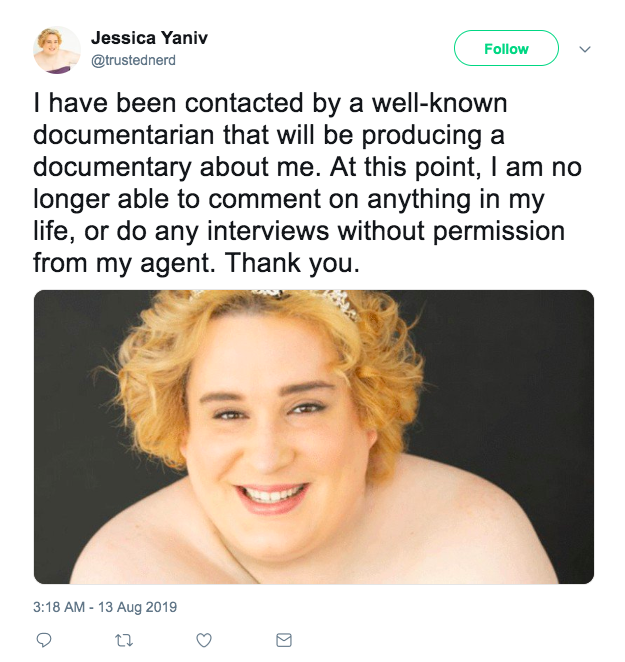Send tweet via the envelope message icon
Image resolution: width=625 pixels, height=662 pixels.
coord(284,640)
